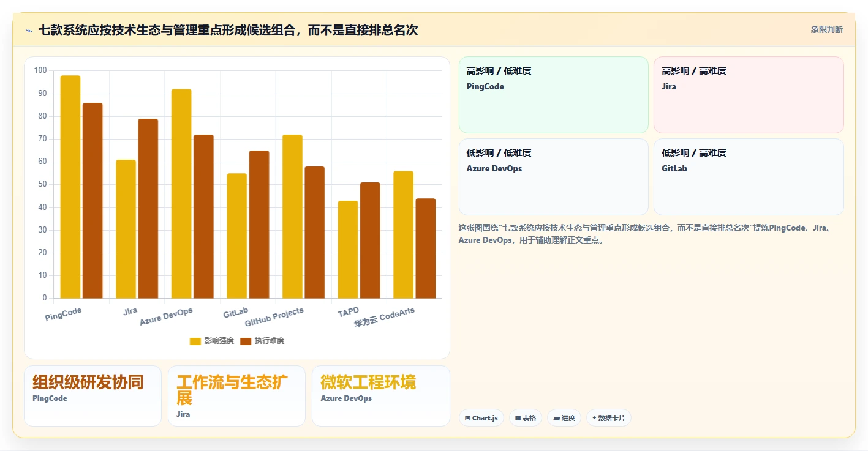The width and height of the screenshot is (868, 451).
Task: Open the 低影响 / 低难度 quadrant card
Action: click(553, 177)
